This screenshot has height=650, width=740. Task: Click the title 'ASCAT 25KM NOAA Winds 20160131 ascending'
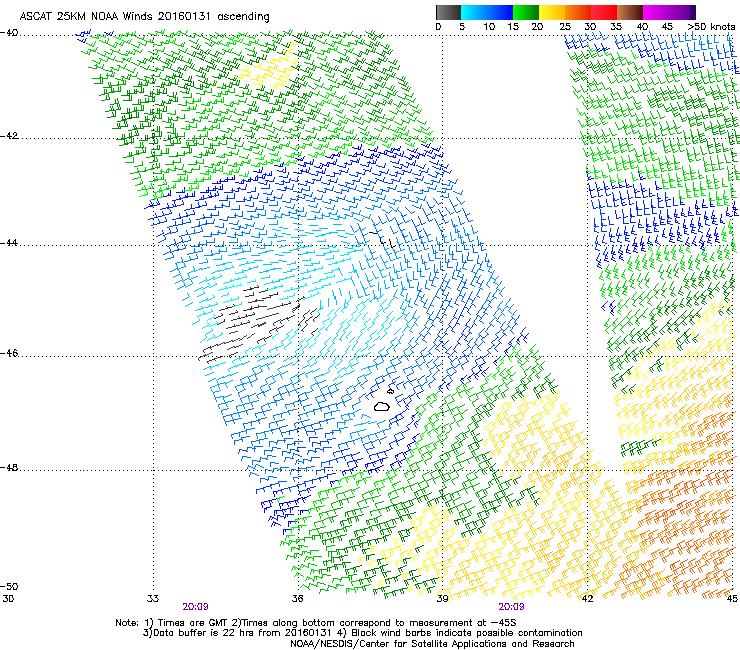pyautogui.click(x=144, y=17)
